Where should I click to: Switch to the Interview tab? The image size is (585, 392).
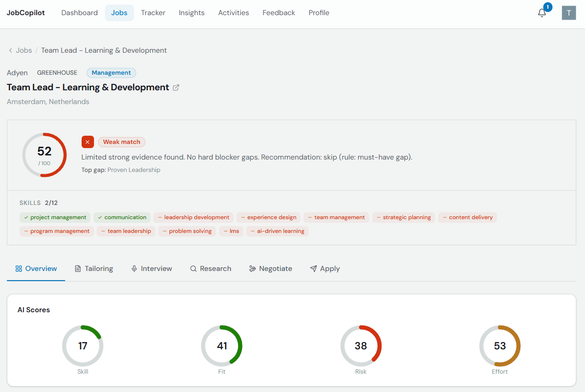point(152,269)
